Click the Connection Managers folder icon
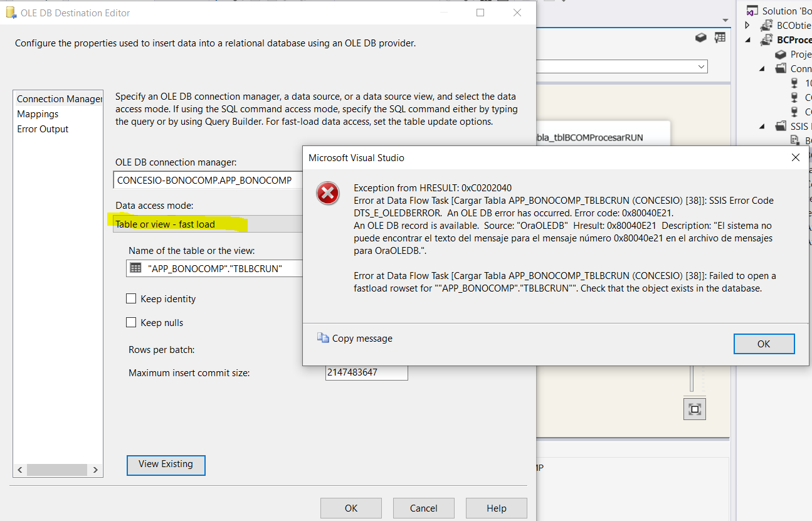This screenshot has height=521, width=812. pos(781,68)
